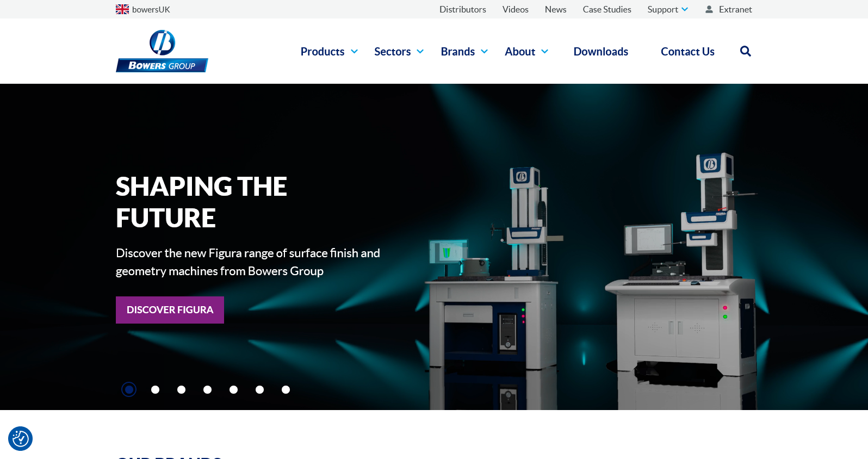868x459 pixels.
Task: Click the Extranet user icon
Action: click(x=709, y=9)
